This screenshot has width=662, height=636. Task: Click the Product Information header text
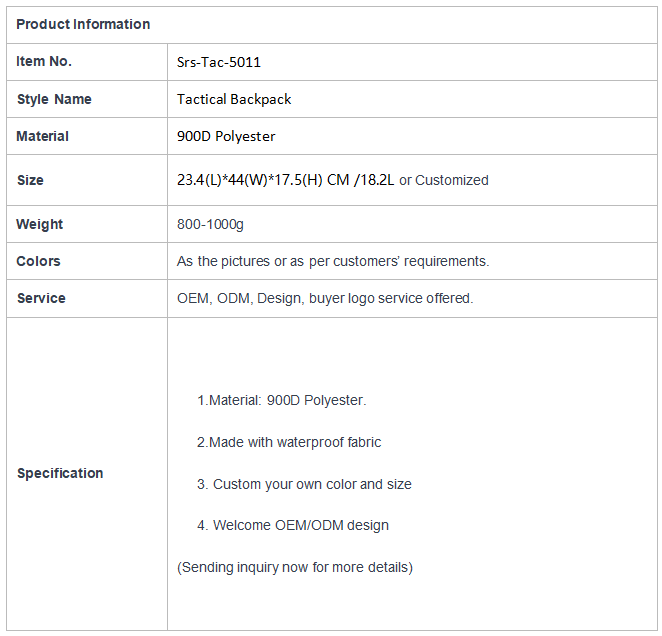click(83, 24)
